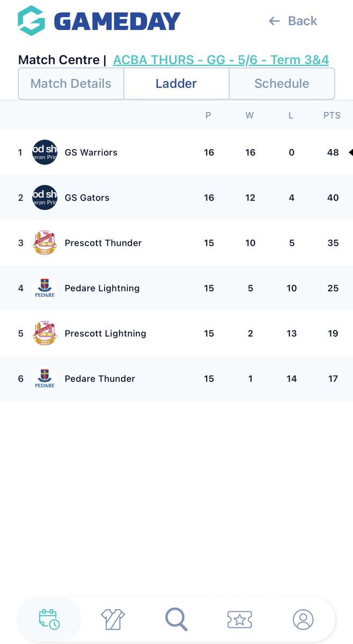Image resolution: width=353 pixels, height=644 pixels.
Task: Select the Ladder tab
Action: click(176, 84)
